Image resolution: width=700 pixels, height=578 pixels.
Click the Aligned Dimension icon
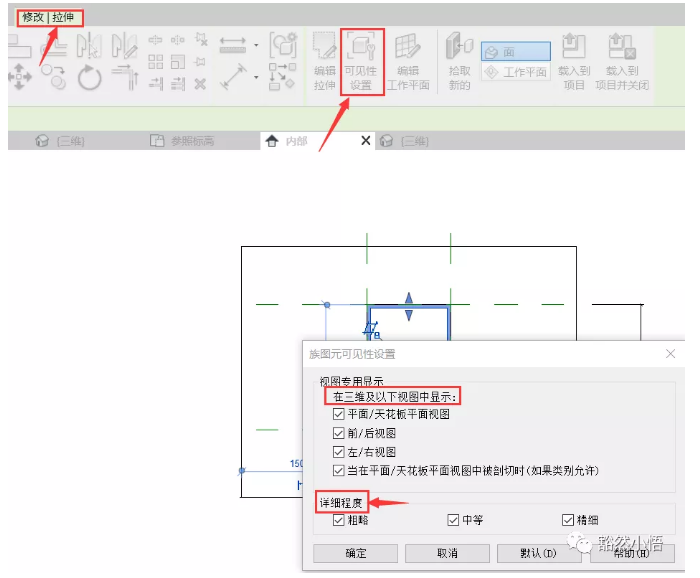233,76
